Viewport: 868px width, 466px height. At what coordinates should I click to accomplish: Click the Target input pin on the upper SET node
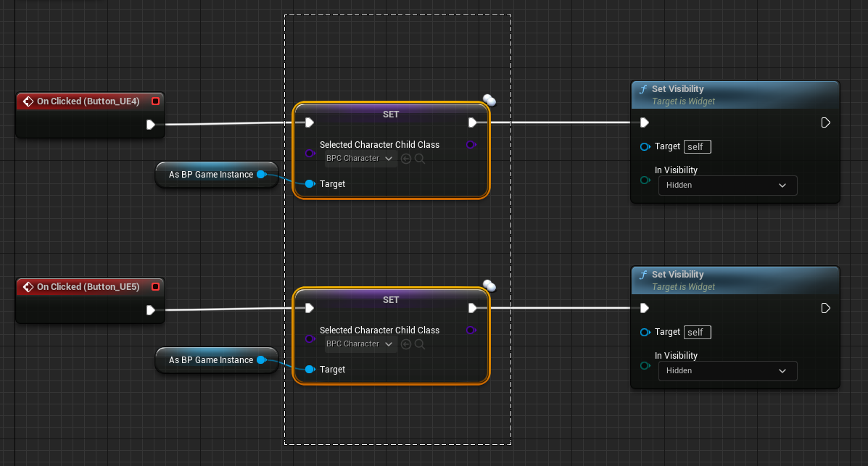coord(310,184)
